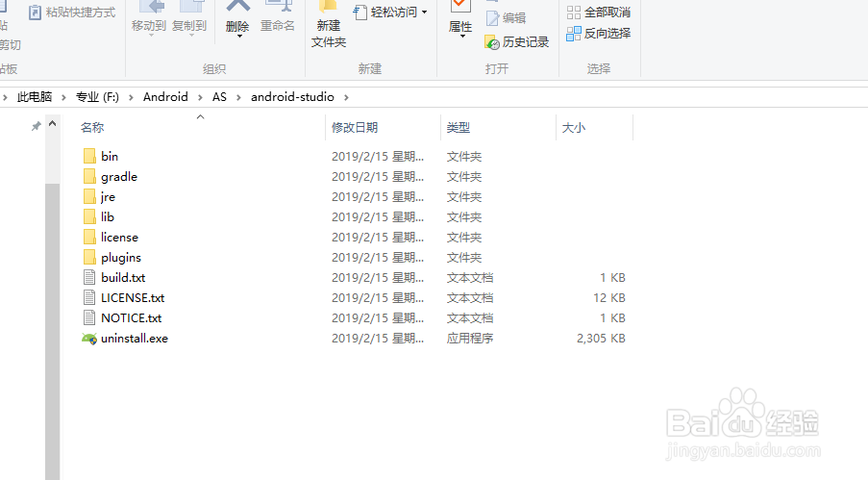Open the Properties button dropdown arrow
Screen dimensions: 868x480
[x=462, y=36]
